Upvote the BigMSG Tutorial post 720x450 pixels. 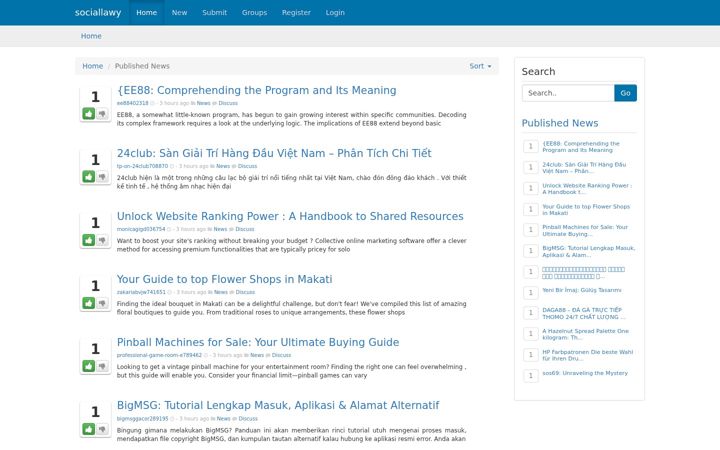[89, 429]
